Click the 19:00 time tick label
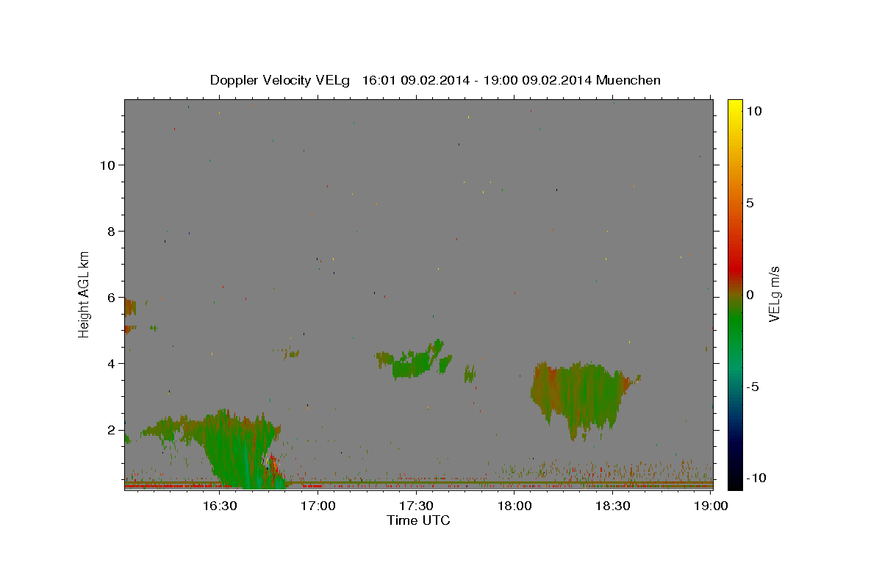Image resolution: width=882 pixels, height=588 pixels. pos(711,506)
